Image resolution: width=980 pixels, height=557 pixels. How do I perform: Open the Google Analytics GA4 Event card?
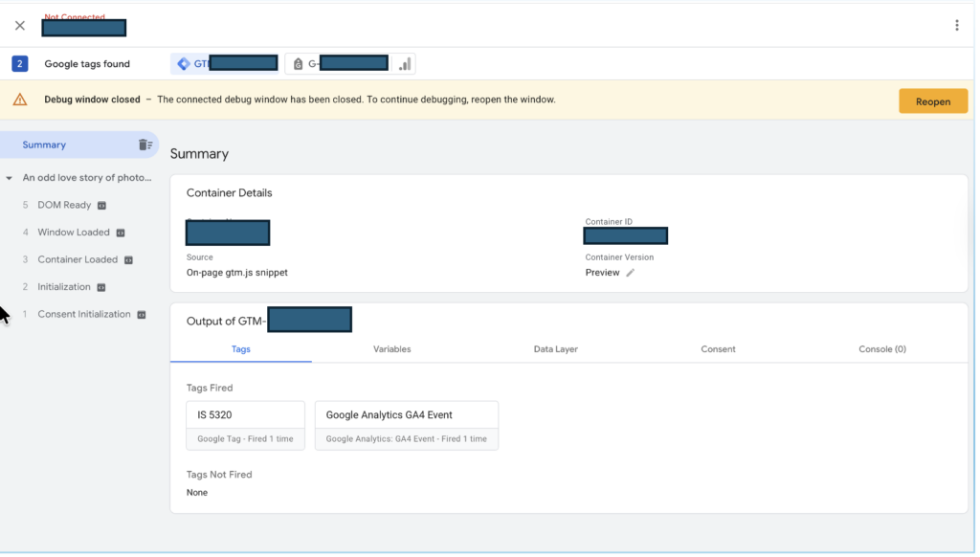[406, 425]
